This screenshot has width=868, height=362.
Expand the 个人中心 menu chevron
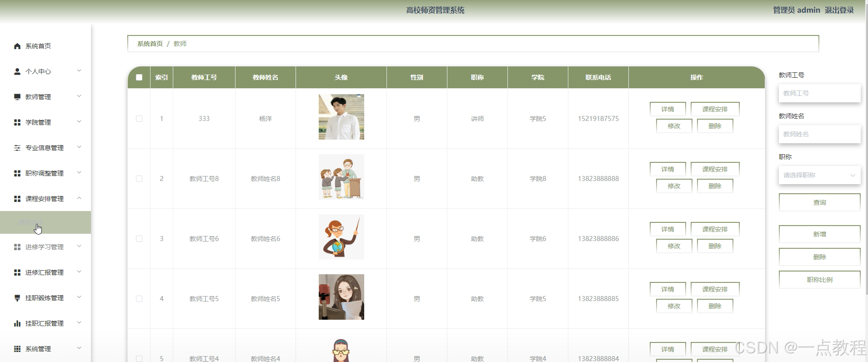tap(79, 70)
